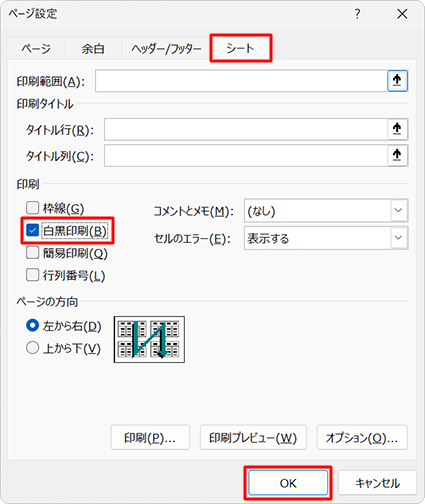Click the 白黒印刷(B) label text
The image size is (425, 504).
click(x=75, y=231)
